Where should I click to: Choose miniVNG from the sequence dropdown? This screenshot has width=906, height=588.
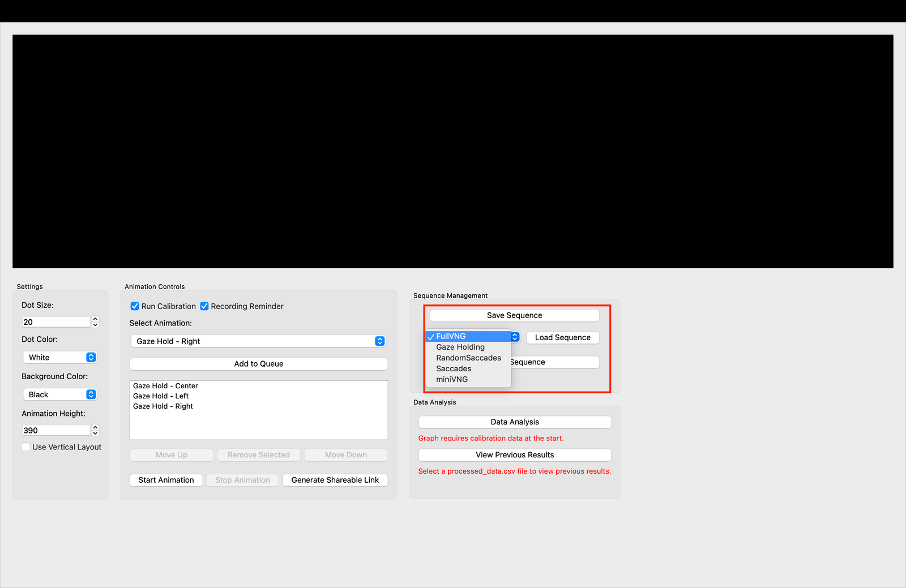point(452,379)
